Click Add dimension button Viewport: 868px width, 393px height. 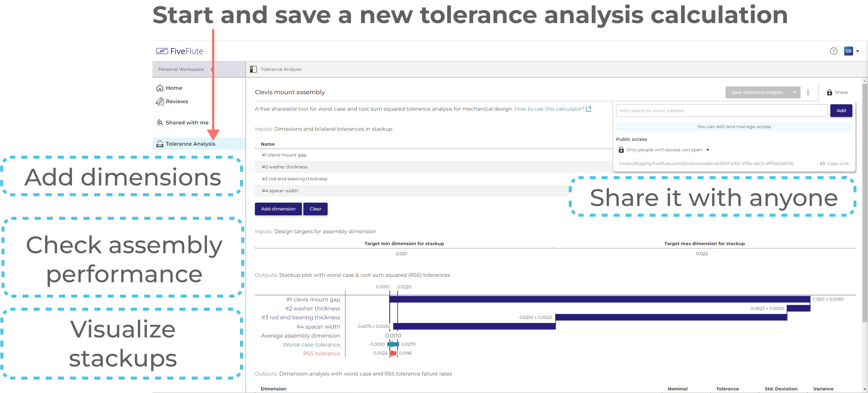click(x=278, y=209)
